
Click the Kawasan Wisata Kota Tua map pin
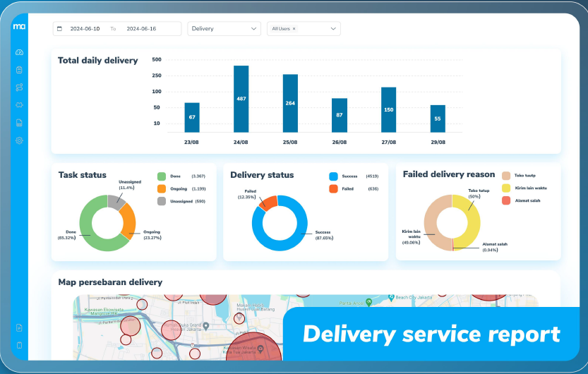pos(261,349)
